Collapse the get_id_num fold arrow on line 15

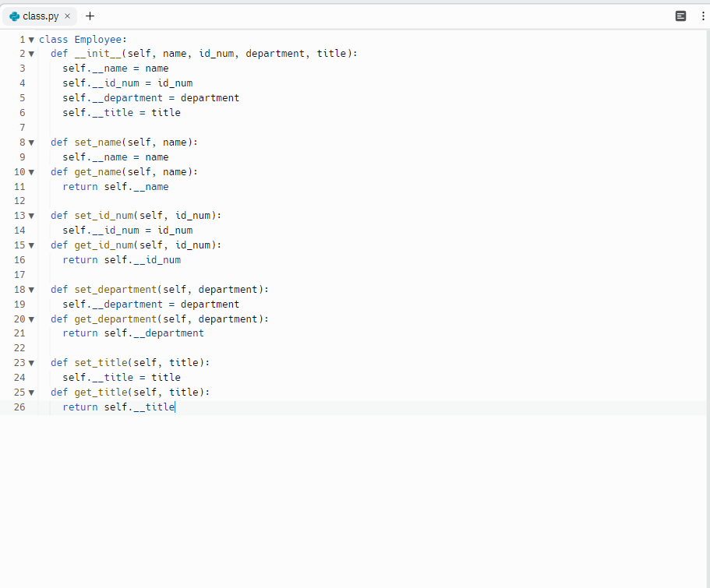pyautogui.click(x=32, y=245)
